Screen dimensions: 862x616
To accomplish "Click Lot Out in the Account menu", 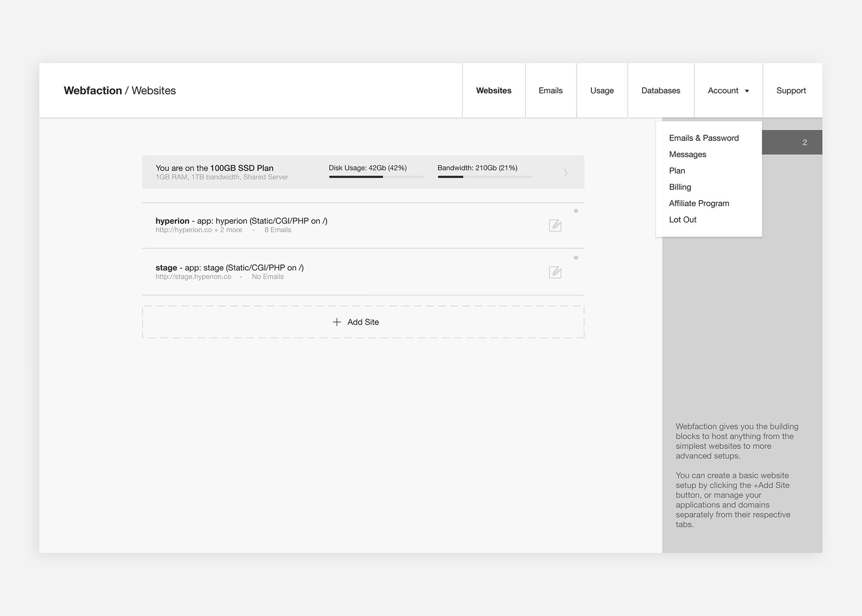I will coord(683,219).
